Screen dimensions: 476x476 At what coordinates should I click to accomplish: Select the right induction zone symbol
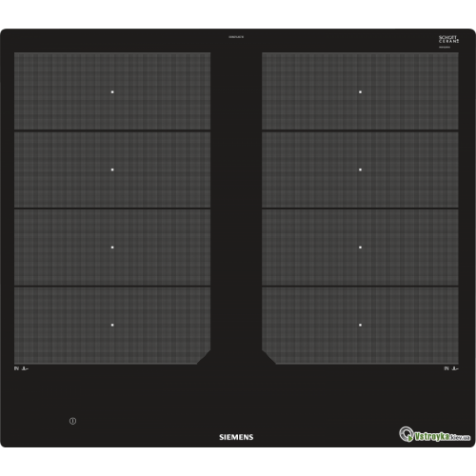(451, 368)
